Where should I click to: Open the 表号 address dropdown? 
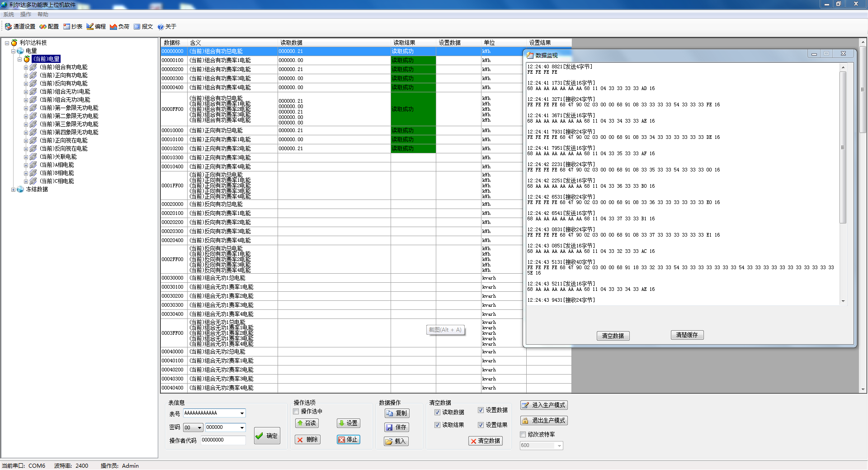coord(242,413)
